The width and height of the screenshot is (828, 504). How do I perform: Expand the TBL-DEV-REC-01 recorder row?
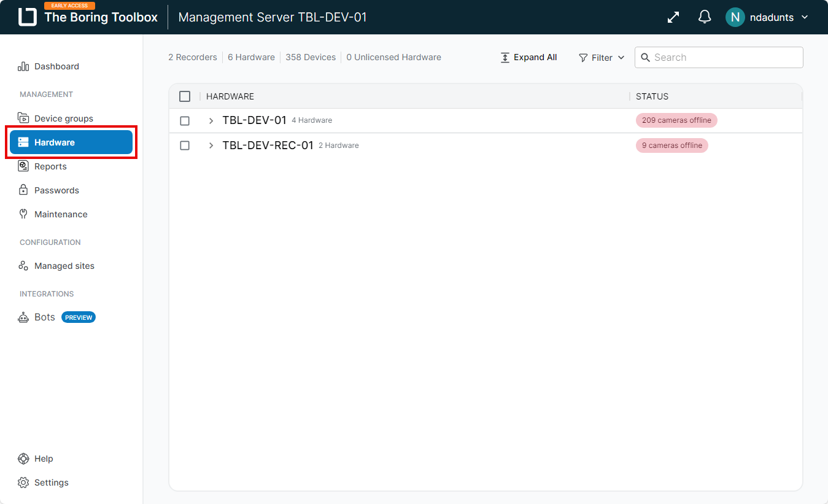coord(211,145)
